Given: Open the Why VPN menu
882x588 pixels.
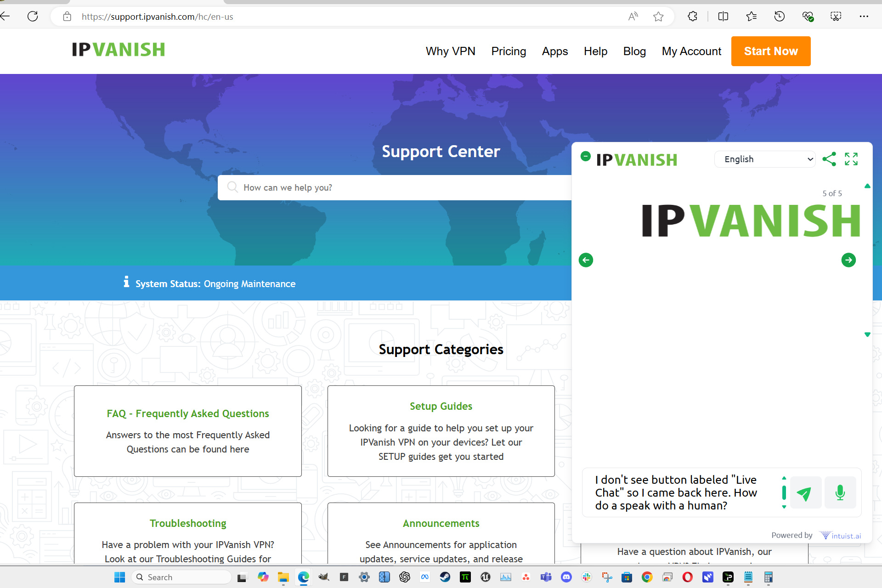Looking at the screenshot, I should pyautogui.click(x=450, y=51).
